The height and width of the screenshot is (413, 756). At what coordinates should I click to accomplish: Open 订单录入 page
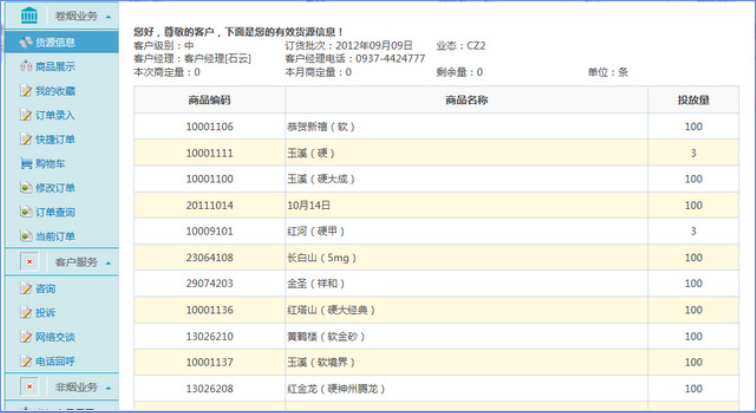pyautogui.click(x=55, y=115)
